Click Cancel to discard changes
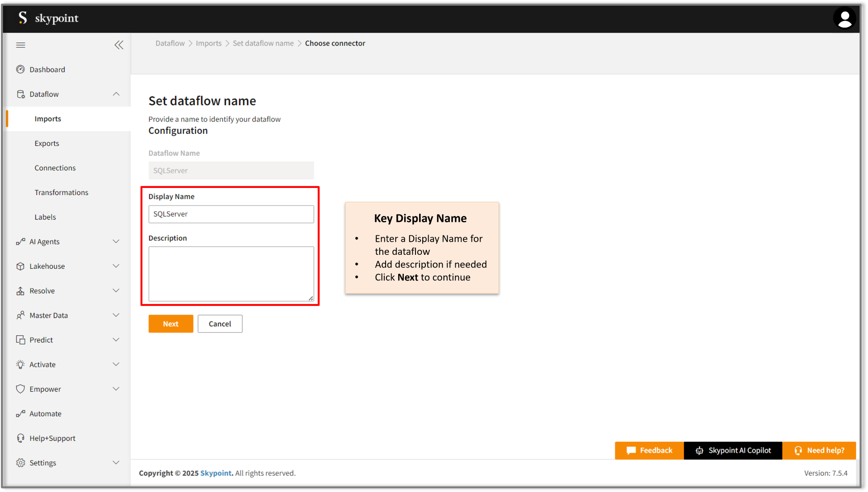 coord(219,323)
